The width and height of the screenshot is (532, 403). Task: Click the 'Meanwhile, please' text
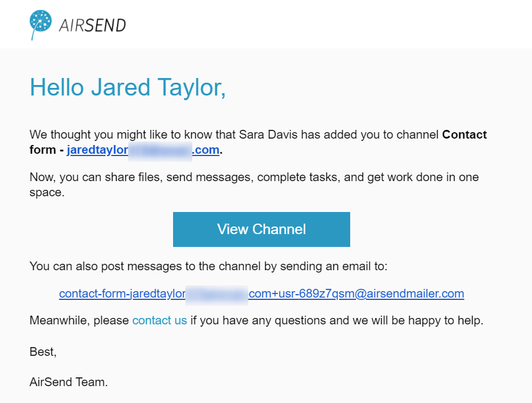point(79,320)
